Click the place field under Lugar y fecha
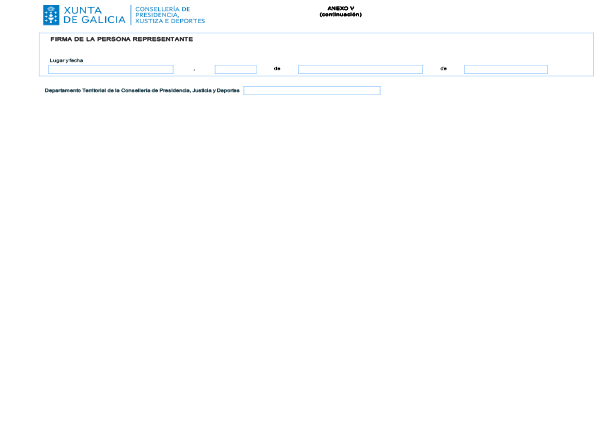The height and width of the screenshot is (439, 615). [x=111, y=69]
